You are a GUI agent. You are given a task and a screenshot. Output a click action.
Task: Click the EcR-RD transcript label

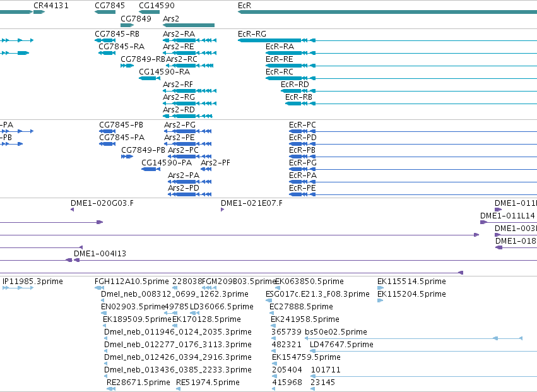tap(295, 85)
